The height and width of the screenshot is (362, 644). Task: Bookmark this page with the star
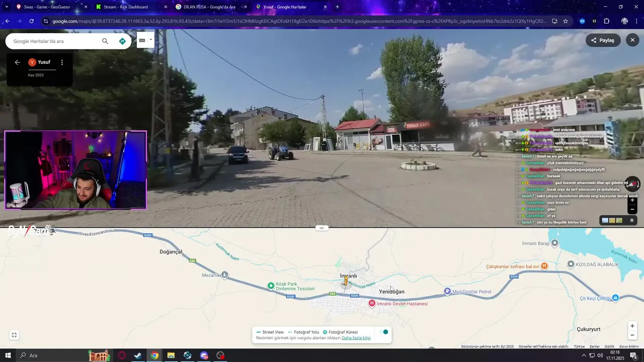tap(566, 21)
